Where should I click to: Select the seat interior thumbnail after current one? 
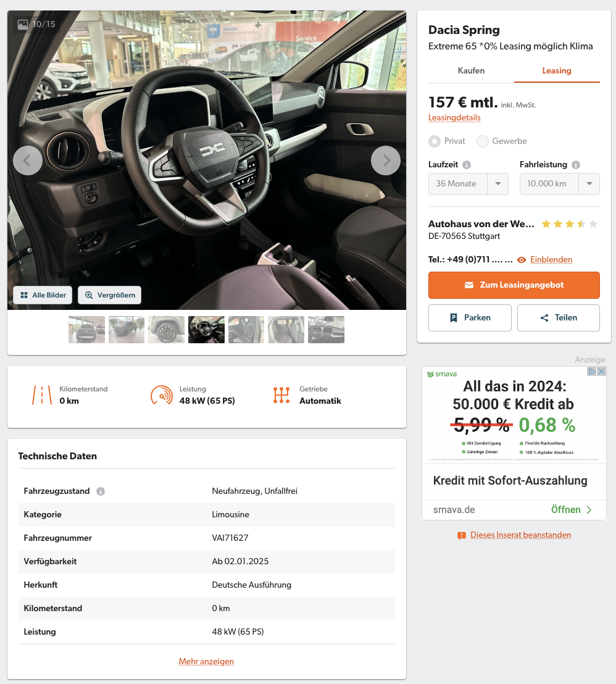[x=246, y=330]
